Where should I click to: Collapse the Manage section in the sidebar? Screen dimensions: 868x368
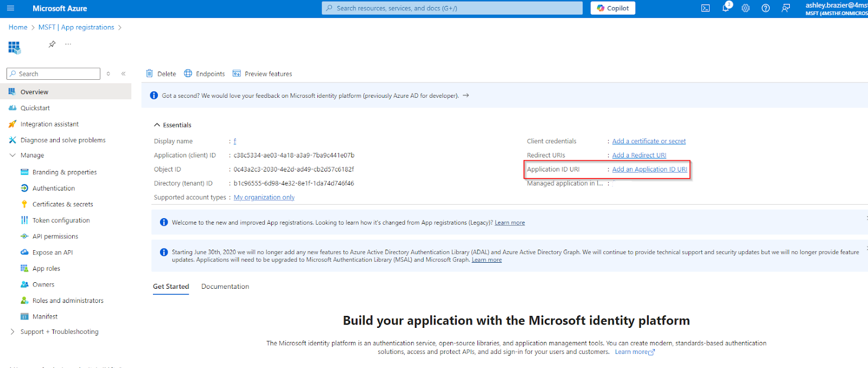click(x=12, y=155)
